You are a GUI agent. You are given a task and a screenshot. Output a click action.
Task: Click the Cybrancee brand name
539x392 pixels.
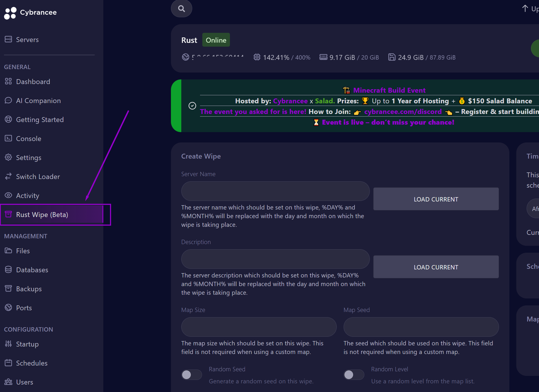[x=38, y=12]
